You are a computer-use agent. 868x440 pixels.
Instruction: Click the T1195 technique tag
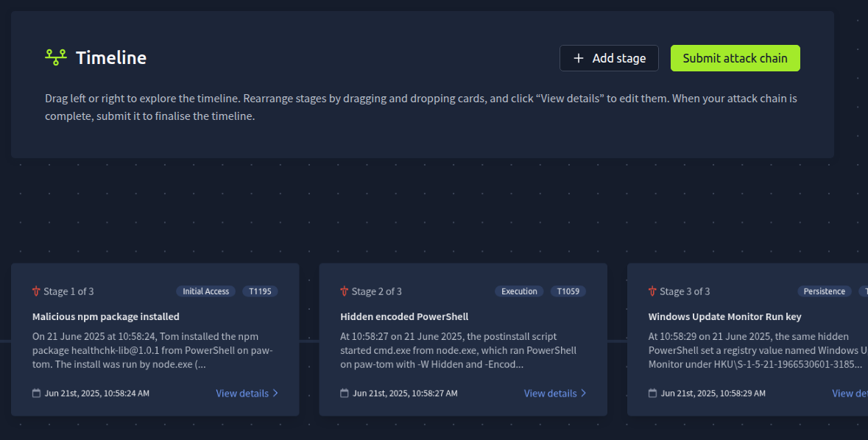tap(260, 291)
